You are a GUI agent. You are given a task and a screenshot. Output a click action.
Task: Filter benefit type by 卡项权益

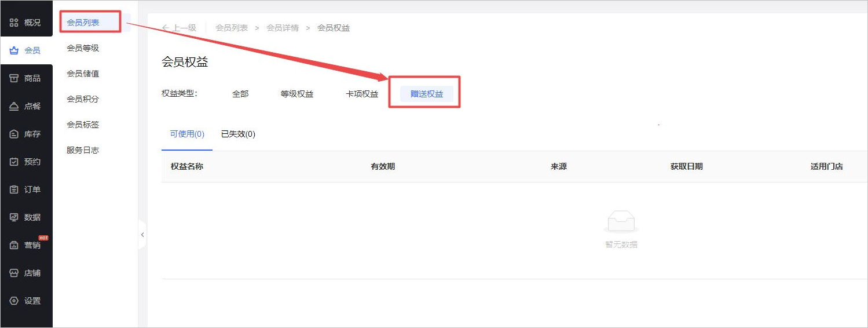click(362, 94)
